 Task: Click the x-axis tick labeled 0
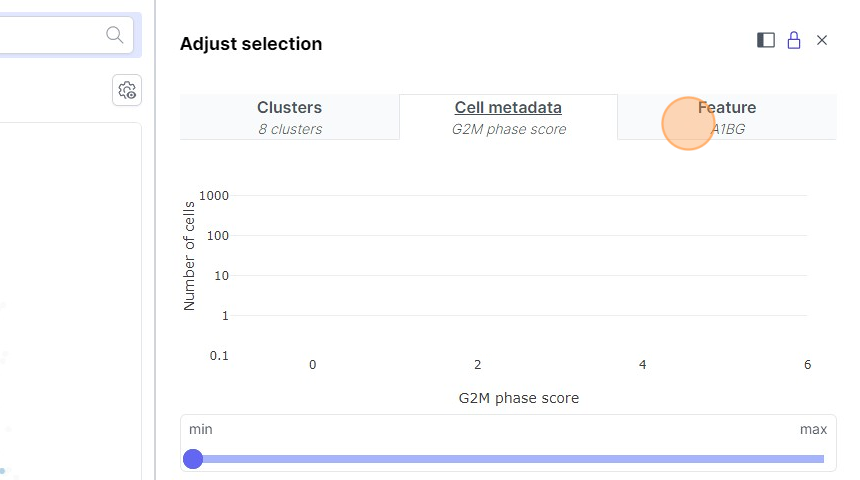click(x=313, y=365)
